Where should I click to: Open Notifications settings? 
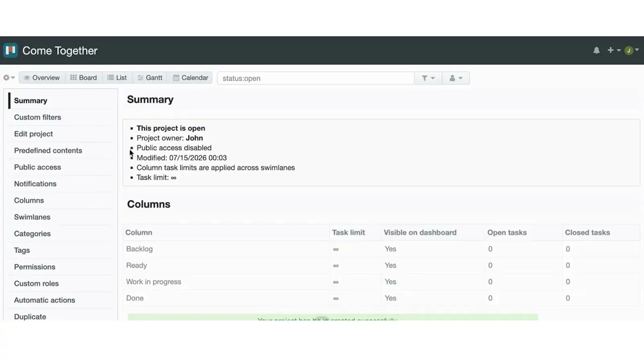(35, 184)
